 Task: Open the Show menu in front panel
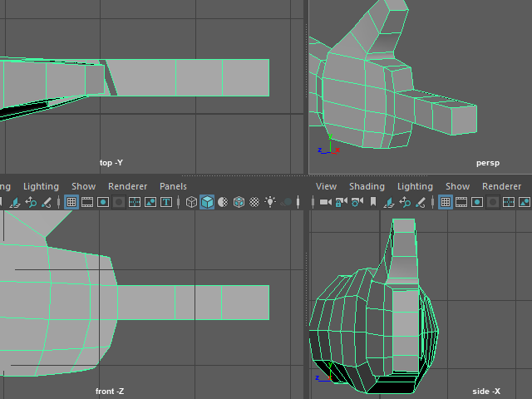[83, 186]
